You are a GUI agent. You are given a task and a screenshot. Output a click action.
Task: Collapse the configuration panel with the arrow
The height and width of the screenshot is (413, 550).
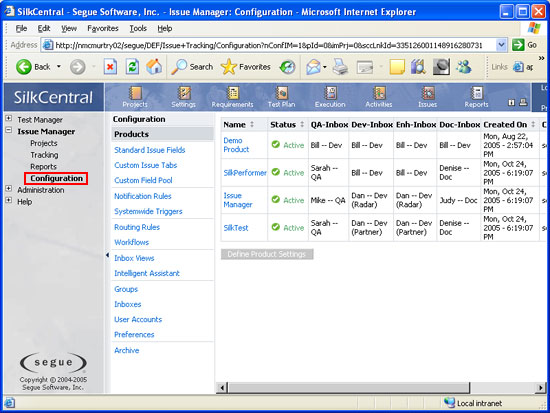pos(107,255)
